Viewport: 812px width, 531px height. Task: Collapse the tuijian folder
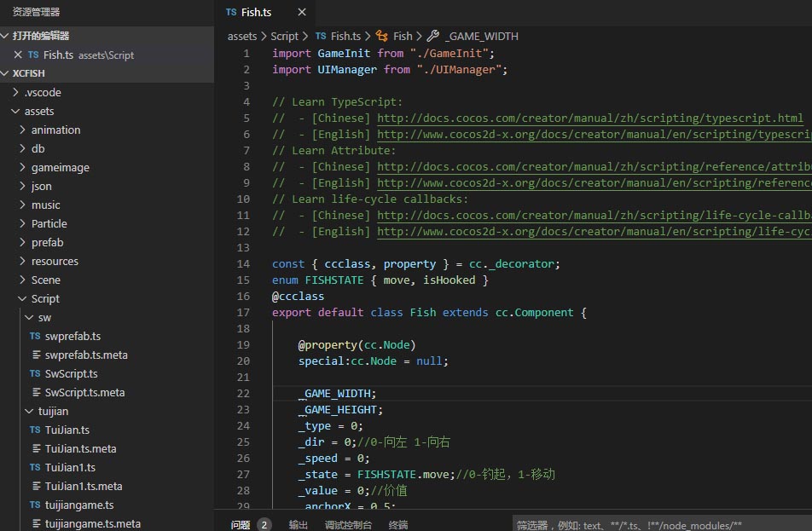pyautogui.click(x=53, y=411)
